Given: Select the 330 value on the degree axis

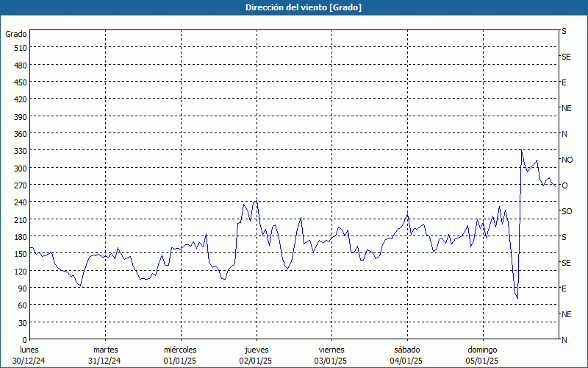Looking at the screenshot, I should coord(21,151).
